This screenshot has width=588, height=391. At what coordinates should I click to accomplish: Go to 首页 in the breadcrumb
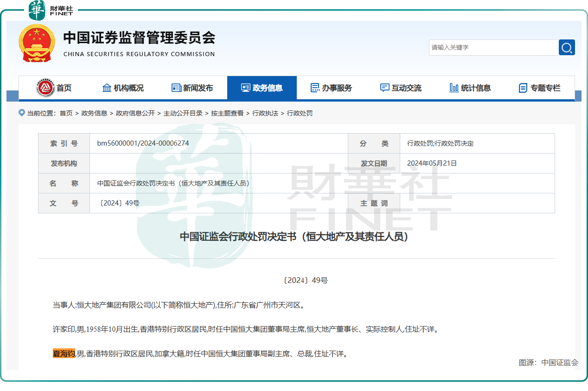coord(66,113)
